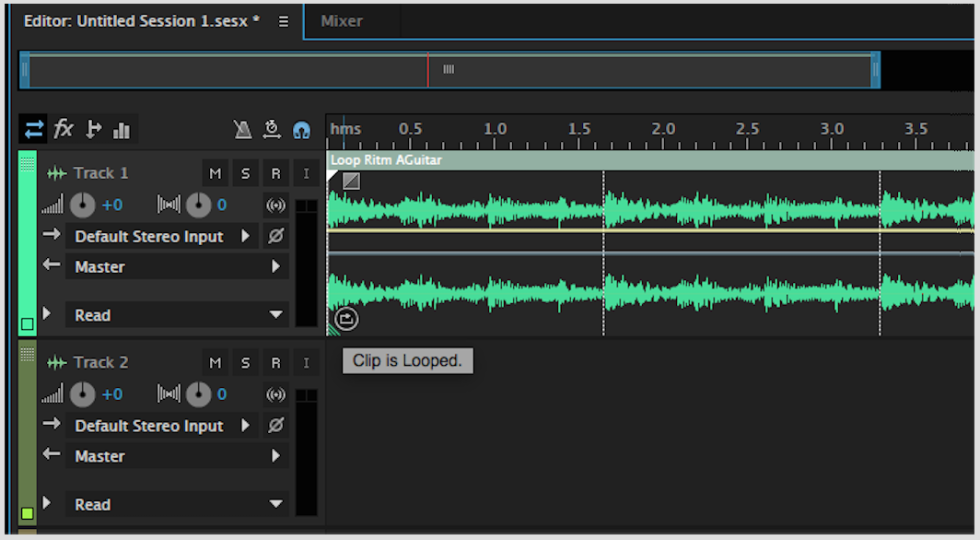The width and height of the screenshot is (980, 540).
Task: Click the Track 2 name label
Action: 100,362
